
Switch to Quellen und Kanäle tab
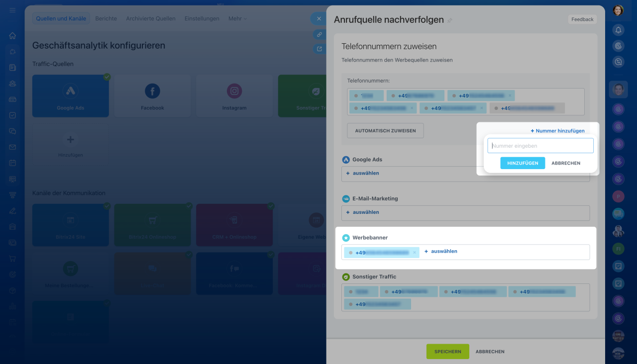tap(61, 18)
